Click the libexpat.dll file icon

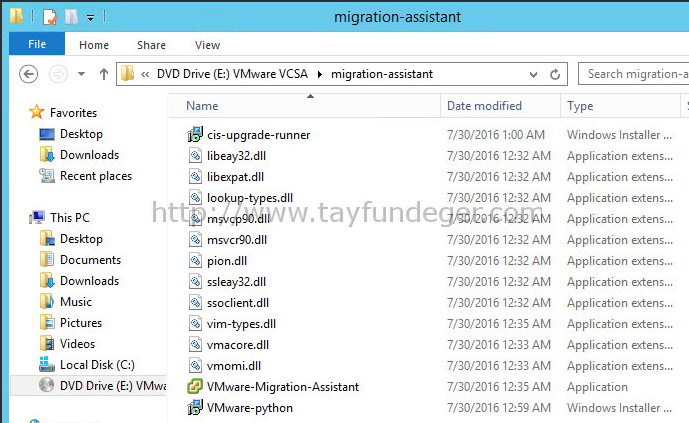[195, 177]
